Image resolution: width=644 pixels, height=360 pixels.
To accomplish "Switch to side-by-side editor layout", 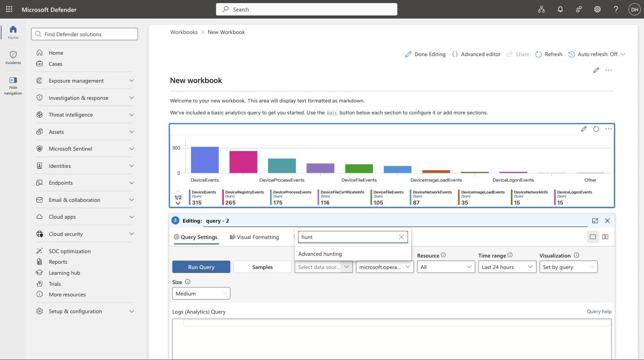I will 605,237.
